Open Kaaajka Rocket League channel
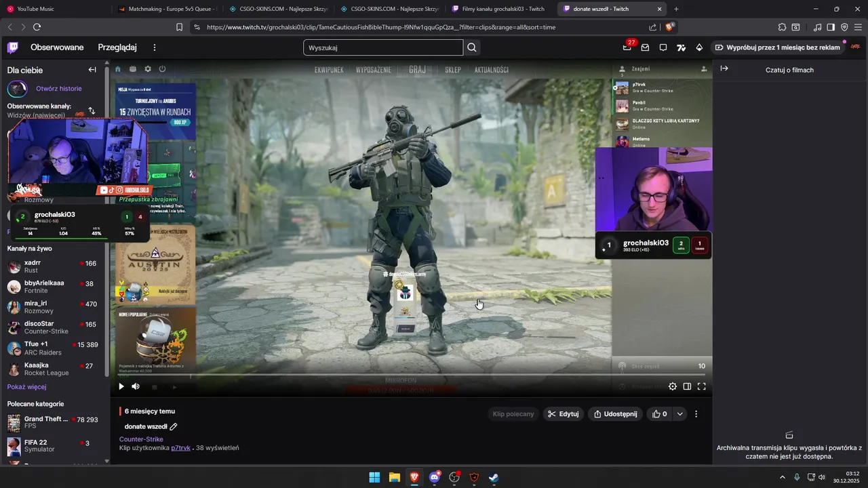The image size is (868, 488). click(54, 369)
